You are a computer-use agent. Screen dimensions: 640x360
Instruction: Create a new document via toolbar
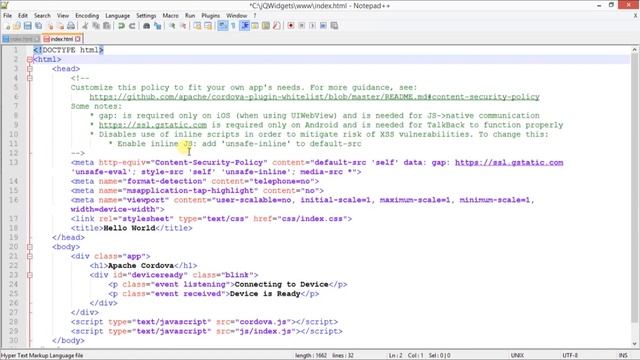tap(7, 26)
